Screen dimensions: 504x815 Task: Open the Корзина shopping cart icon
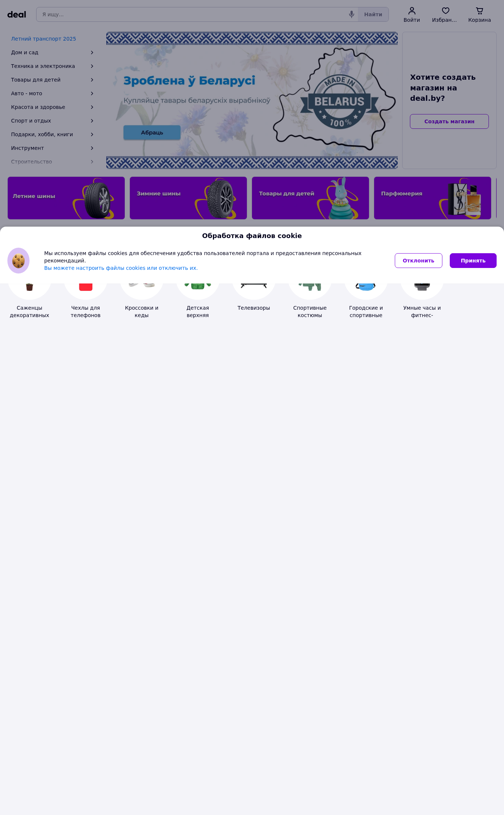pyautogui.click(x=480, y=11)
